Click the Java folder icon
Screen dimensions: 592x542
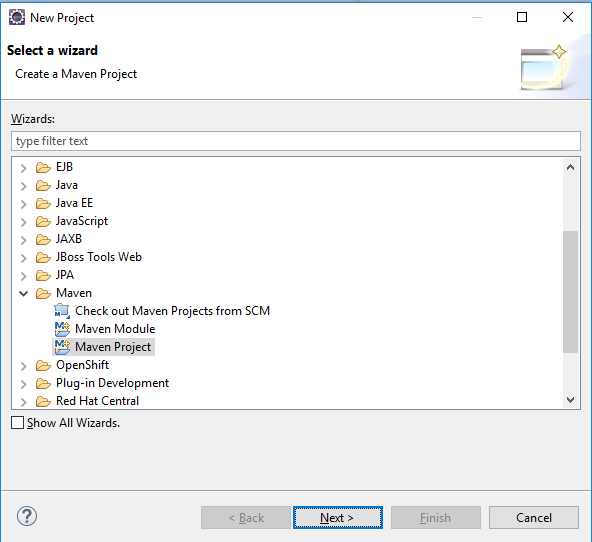(43, 185)
